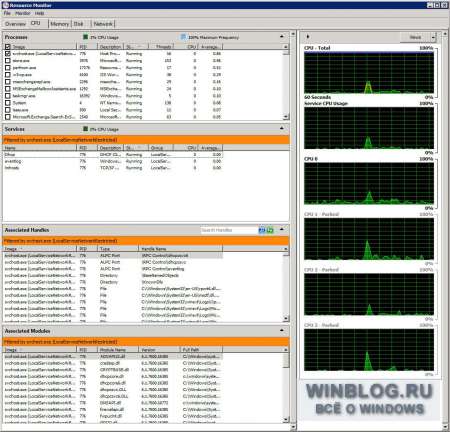Click the blue Maximum Frequency indicator icon
Screen dimensions: 450x432
[x=183, y=37]
